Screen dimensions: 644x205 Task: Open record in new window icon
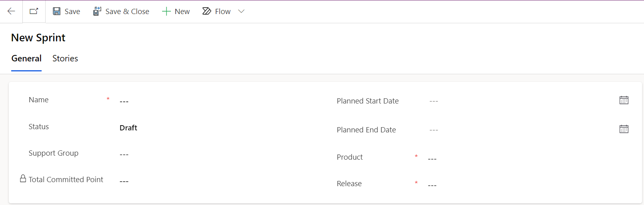coord(34,11)
